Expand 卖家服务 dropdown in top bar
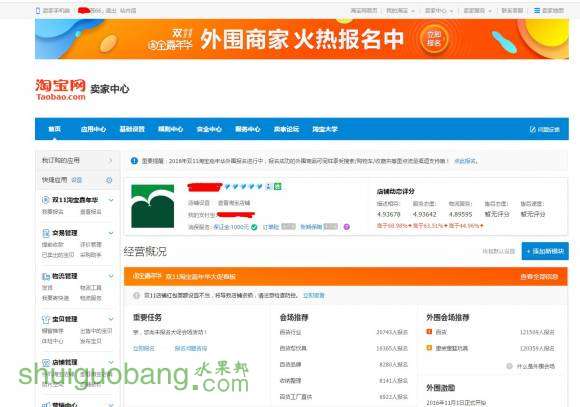The height and width of the screenshot is (407, 580). (x=478, y=11)
